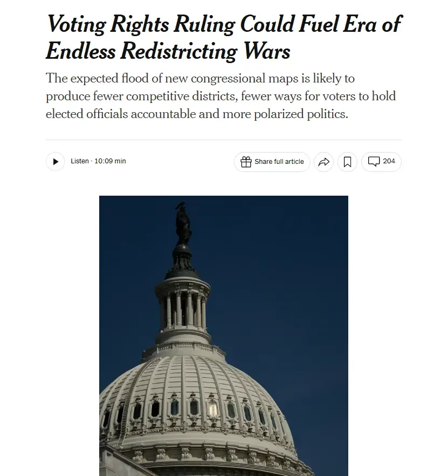Image resolution: width=448 pixels, height=476 pixels.
Task: Click the sunlit window on the dome
Action: coord(213,408)
